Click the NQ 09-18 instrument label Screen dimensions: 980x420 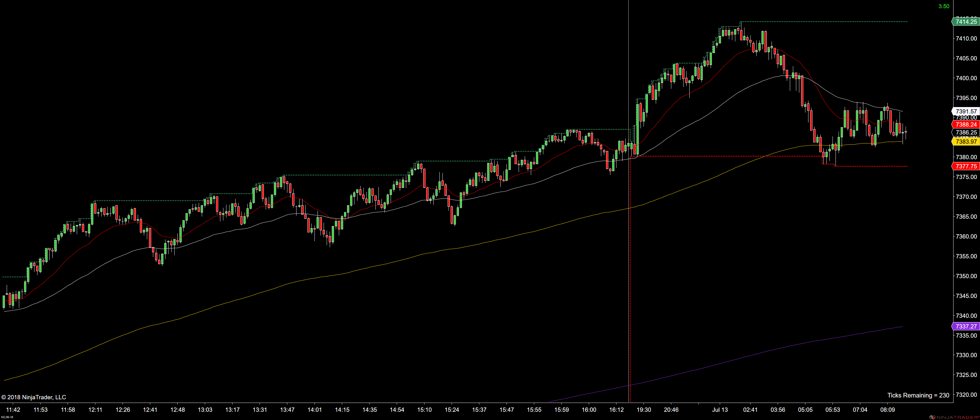[x=7, y=417]
